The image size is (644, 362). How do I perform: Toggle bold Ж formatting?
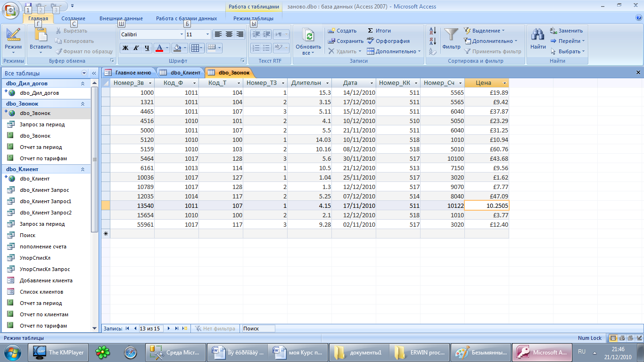[125, 48]
